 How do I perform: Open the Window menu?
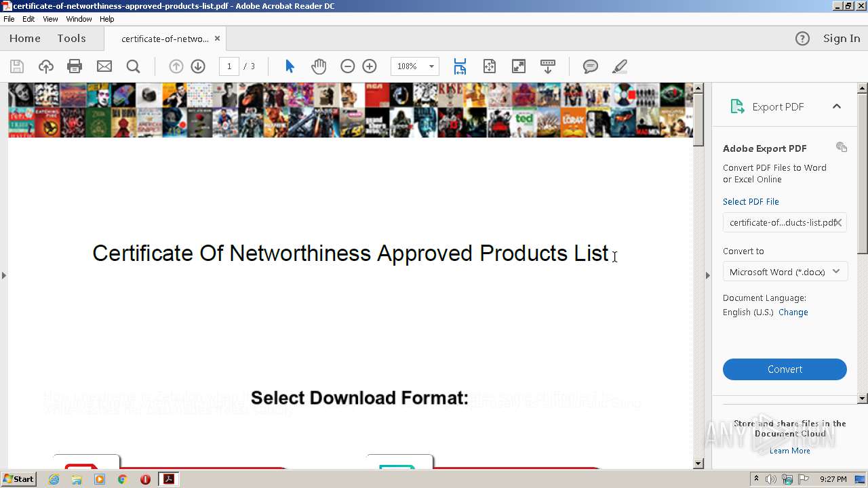tap(79, 19)
